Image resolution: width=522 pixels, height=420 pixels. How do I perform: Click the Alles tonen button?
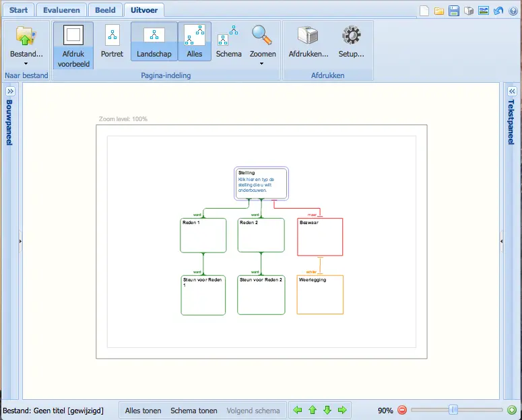tap(143, 410)
